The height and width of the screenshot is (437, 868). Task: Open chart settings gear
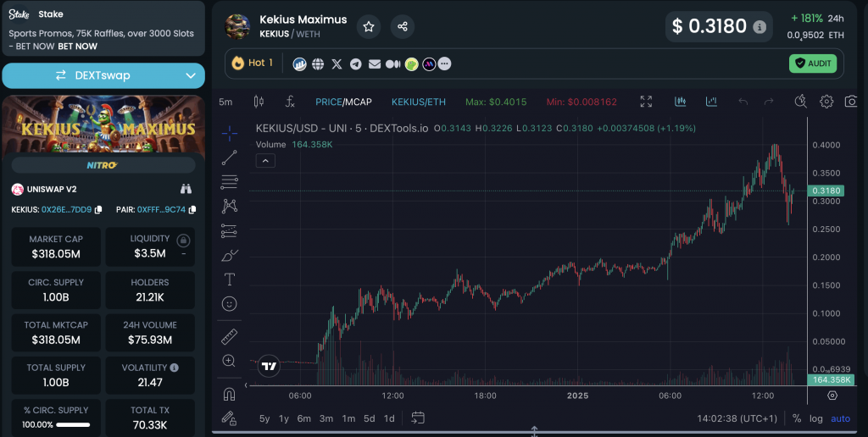click(826, 102)
